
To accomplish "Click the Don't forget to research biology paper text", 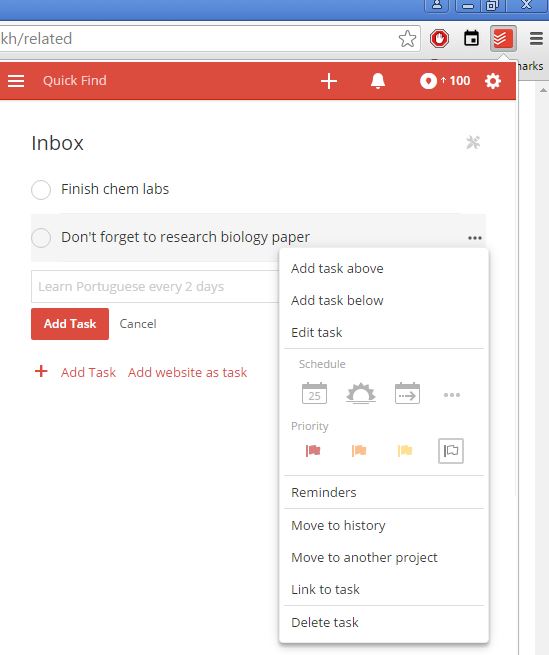I will click(x=185, y=237).
